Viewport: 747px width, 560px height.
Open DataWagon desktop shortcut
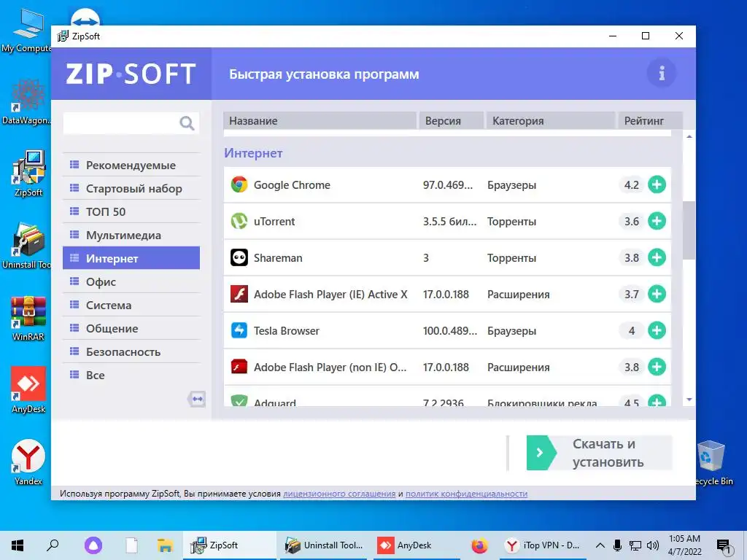click(27, 102)
